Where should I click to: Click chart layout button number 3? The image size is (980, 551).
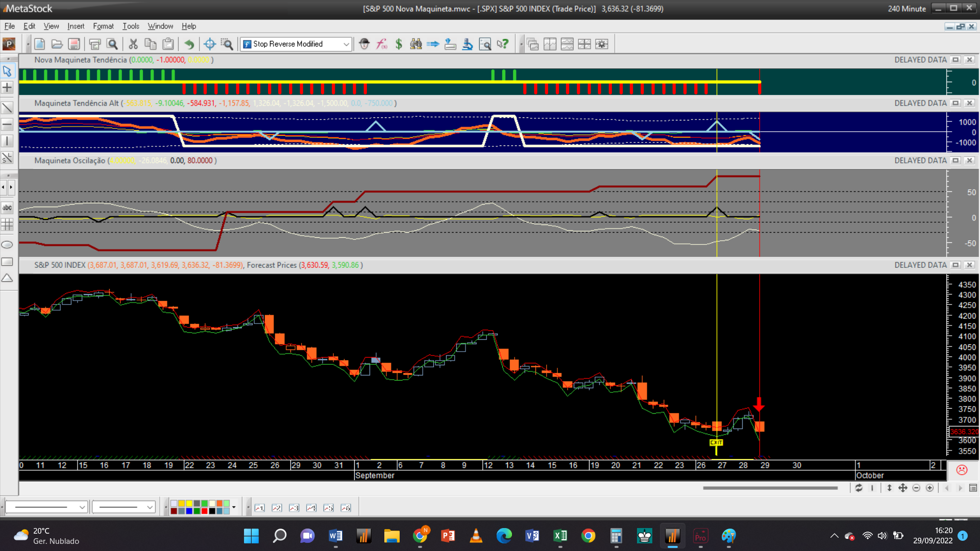coord(294,508)
